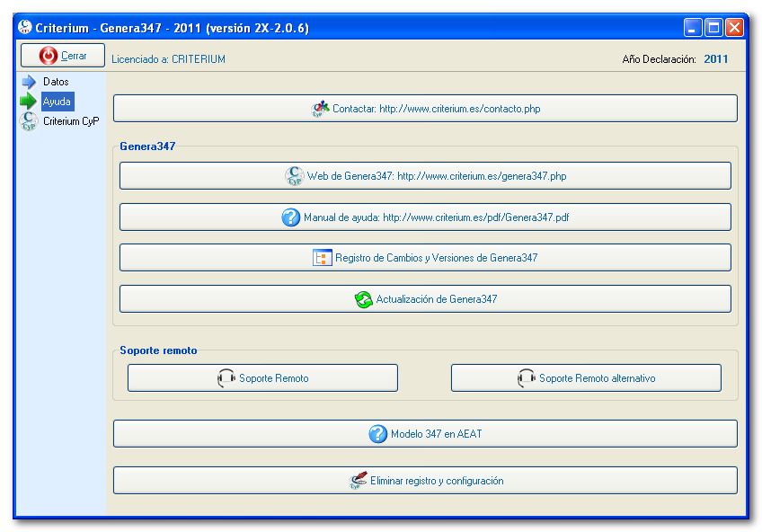
Task: Click the green refresh icon on Actualización
Action: tap(364, 299)
